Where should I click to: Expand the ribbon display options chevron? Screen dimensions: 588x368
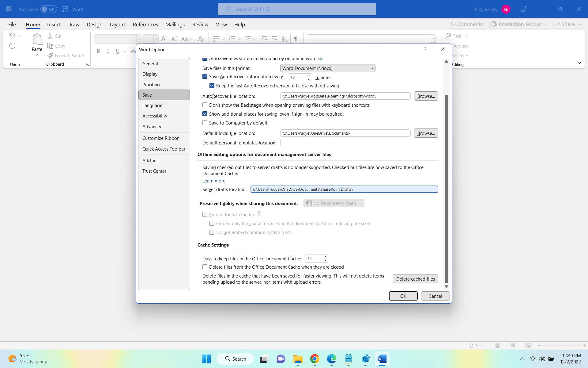point(579,63)
